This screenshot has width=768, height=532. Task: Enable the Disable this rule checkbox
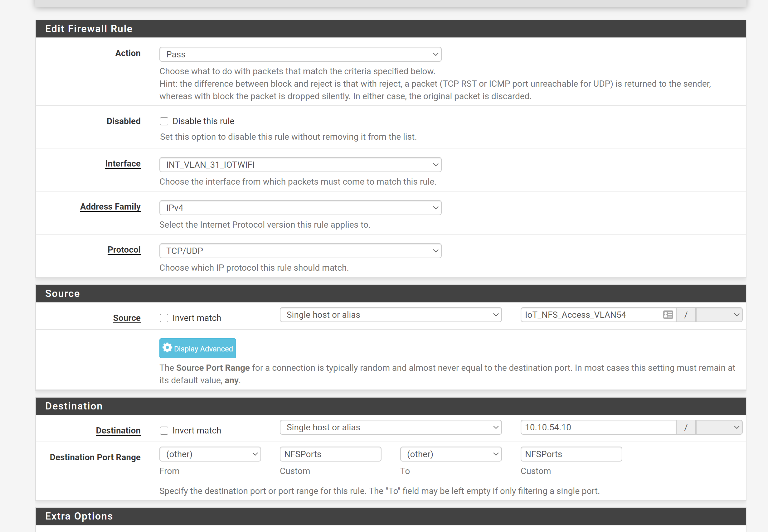pos(164,121)
